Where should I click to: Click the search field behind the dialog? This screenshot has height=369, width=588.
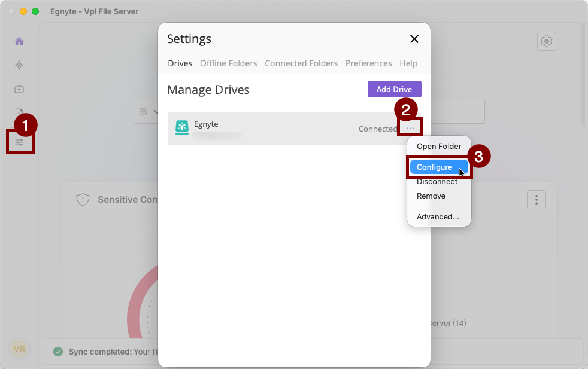coord(457,112)
